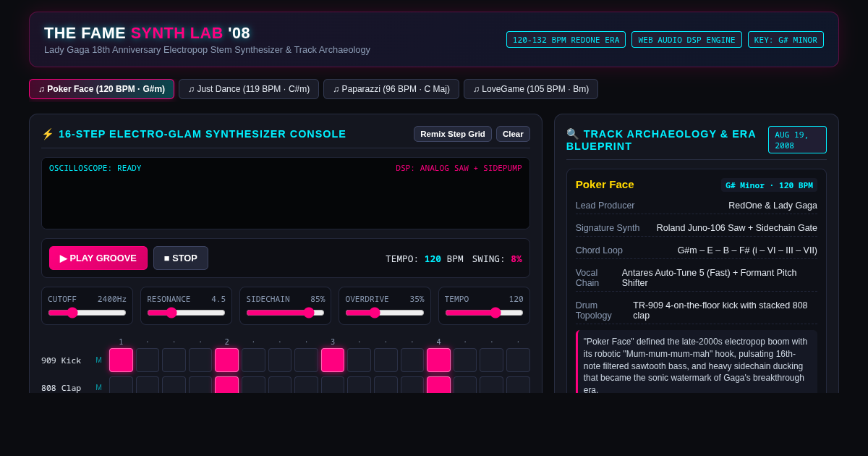Click the G#m – E – B – F# chord loop
868x456 pixels.
[x=747, y=250]
